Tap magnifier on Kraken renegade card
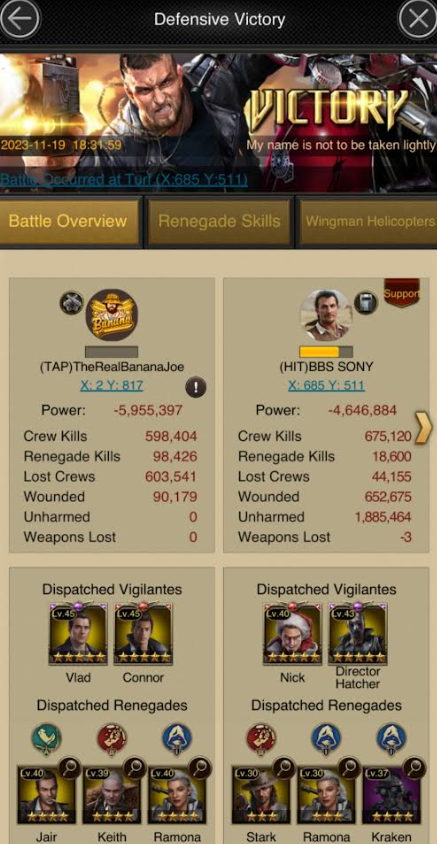The width and height of the screenshot is (437, 844). coord(414,768)
